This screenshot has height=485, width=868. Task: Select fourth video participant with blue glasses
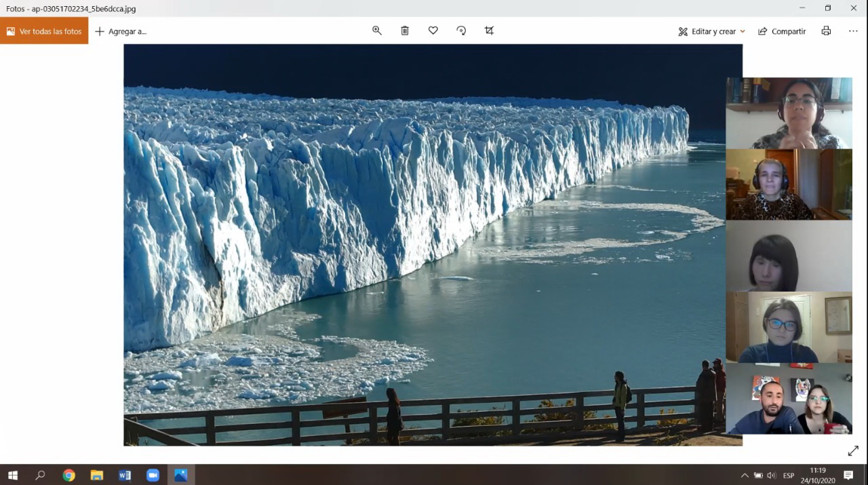(x=789, y=327)
